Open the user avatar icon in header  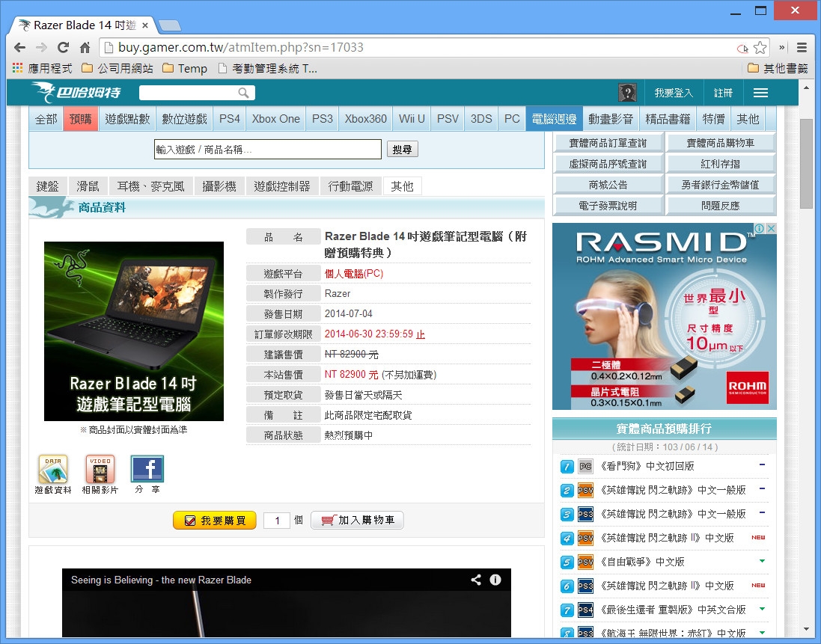(627, 93)
